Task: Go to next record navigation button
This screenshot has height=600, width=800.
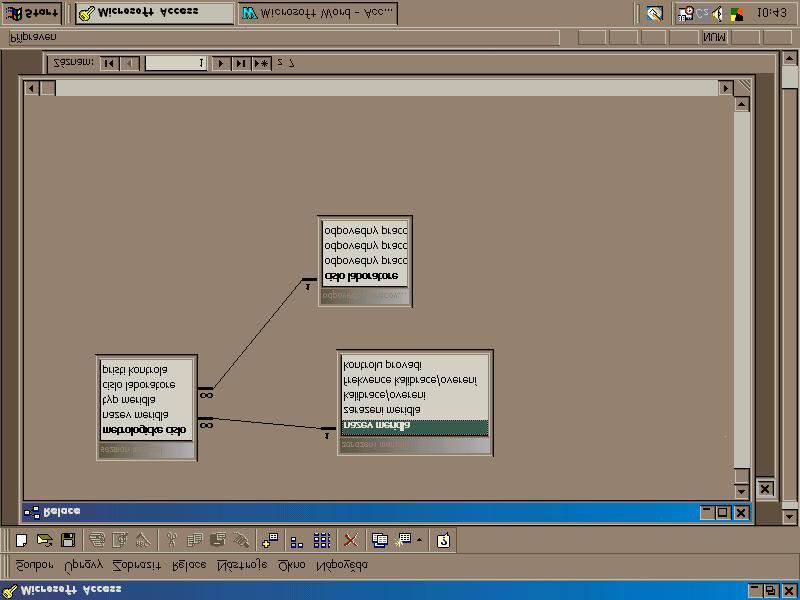Action: click(221, 63)
